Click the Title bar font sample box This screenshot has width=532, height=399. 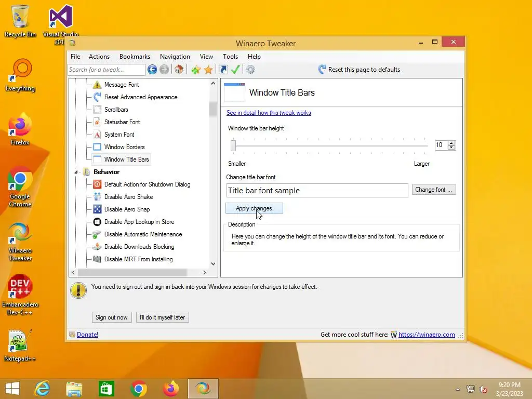[x=317, y=190]
